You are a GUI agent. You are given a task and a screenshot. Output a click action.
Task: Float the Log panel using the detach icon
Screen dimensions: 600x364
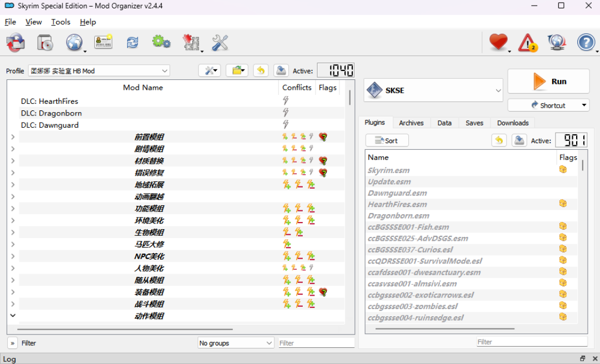[x=582, y=358]
